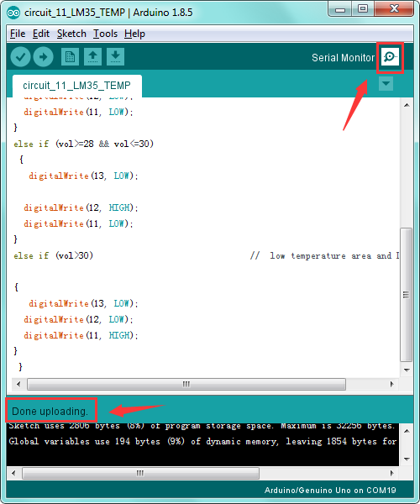Click editor horizontal scrollbar left arrow

(18, 384)
